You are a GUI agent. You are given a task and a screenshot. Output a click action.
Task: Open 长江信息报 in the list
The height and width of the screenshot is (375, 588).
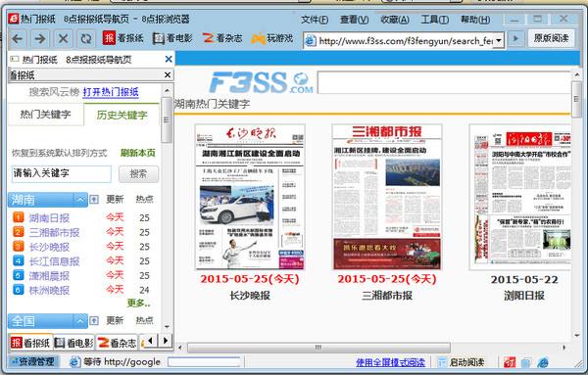[54, 261]
